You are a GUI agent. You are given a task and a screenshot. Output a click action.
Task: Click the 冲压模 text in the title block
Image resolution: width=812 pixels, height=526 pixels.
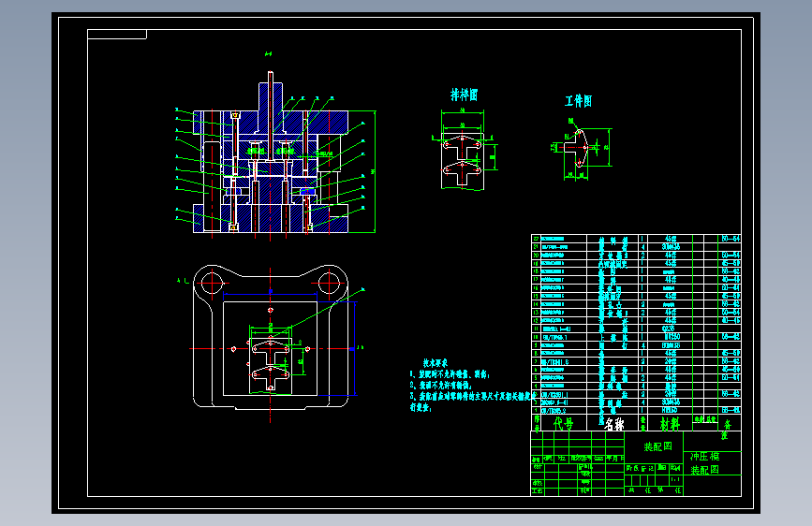(x=705, y=457)
